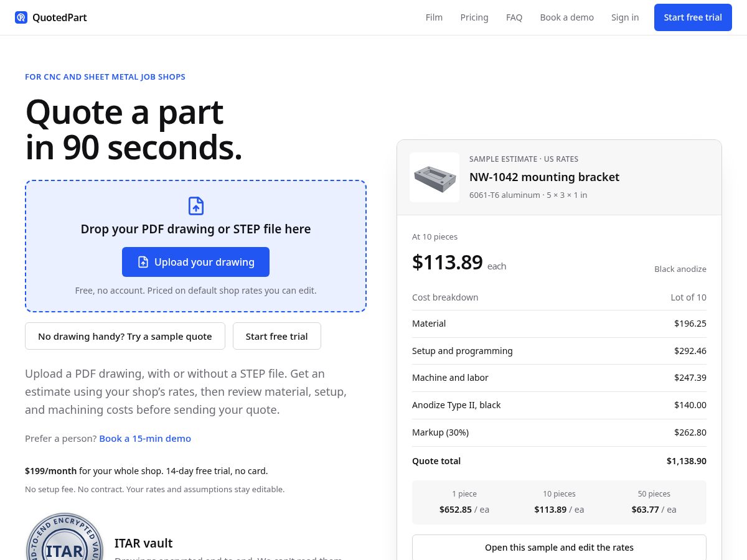747x560 pixels.
Task: Try a sample quote button
Action: coord(125,336)
